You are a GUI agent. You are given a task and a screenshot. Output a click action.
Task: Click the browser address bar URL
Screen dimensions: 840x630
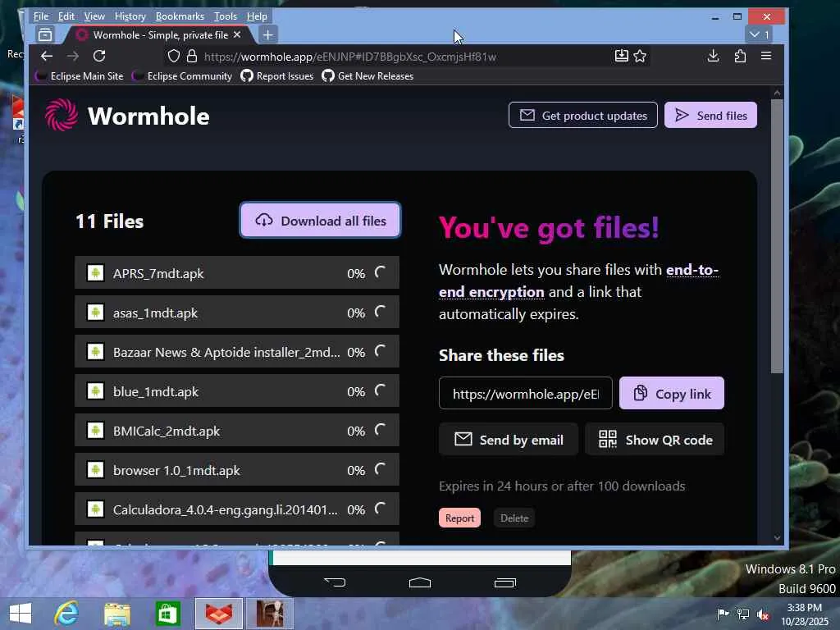tap(350, 57)
